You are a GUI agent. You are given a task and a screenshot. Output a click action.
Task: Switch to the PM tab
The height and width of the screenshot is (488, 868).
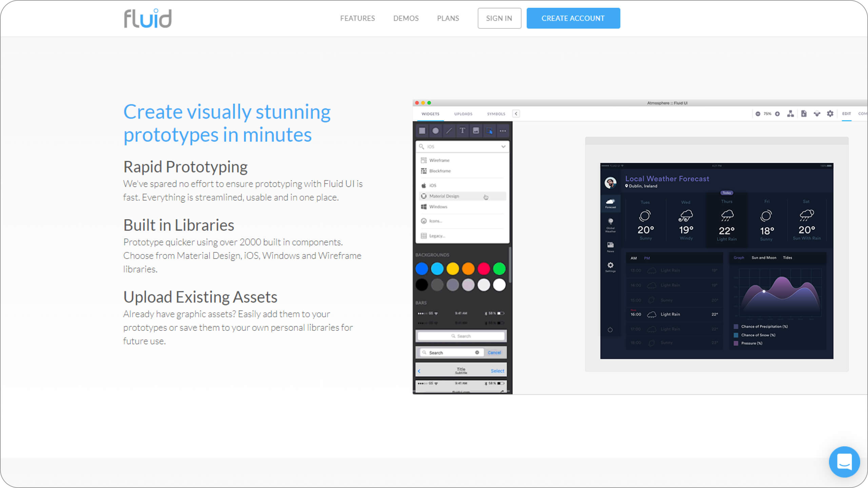647,258
